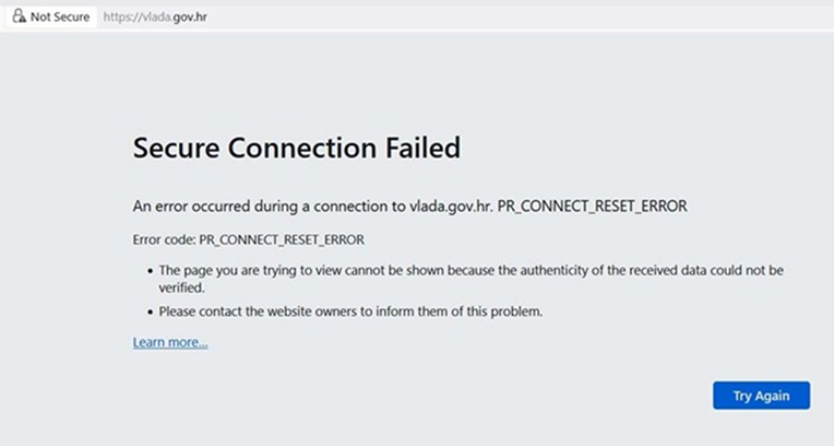
Task: Click the padlock warning icon in address bar
Action: [19, 16]
